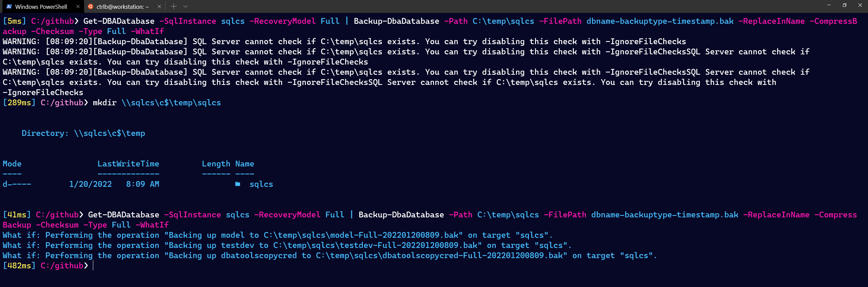
Task: Close the ctrlb@workstation tab with its X icon
Action: click(x=159, y=6)
